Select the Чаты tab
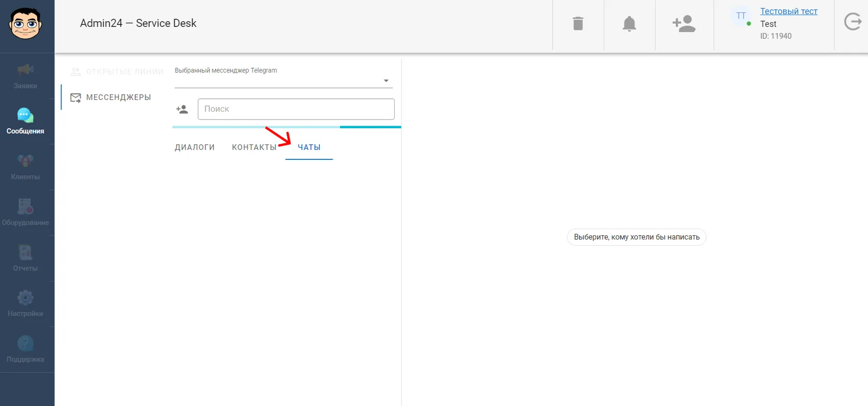Viewport: 868px width, 406px height. [309, 147]
